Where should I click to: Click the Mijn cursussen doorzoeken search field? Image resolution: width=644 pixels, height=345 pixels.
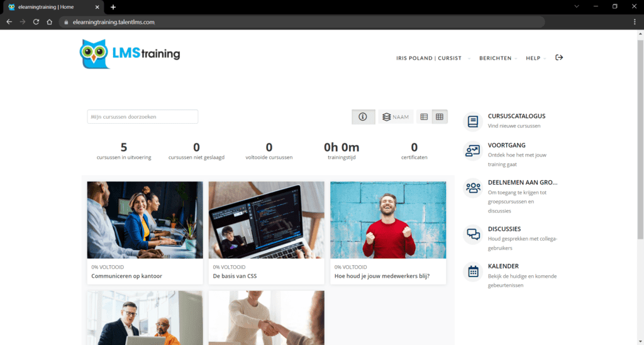[x=143, y=117]
